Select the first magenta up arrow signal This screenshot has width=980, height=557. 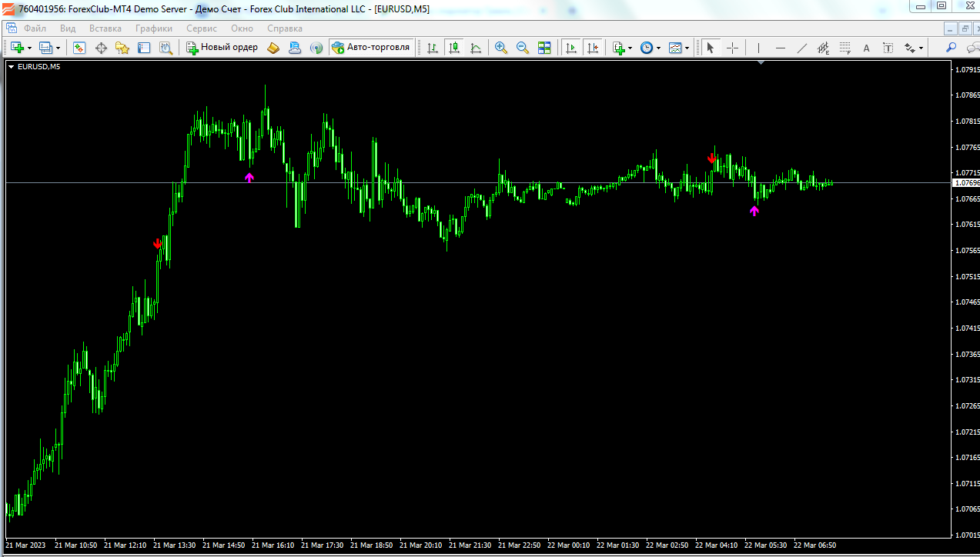click(x=249, y=178)
